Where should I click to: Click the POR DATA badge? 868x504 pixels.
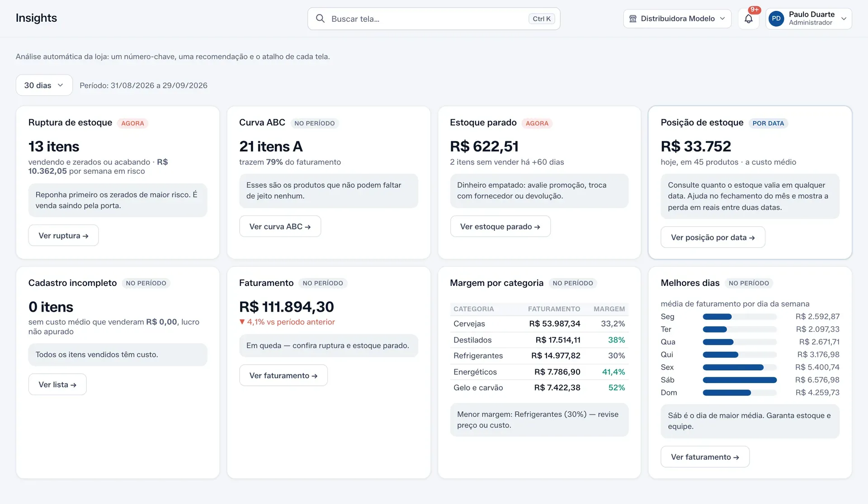pos(768,123)
